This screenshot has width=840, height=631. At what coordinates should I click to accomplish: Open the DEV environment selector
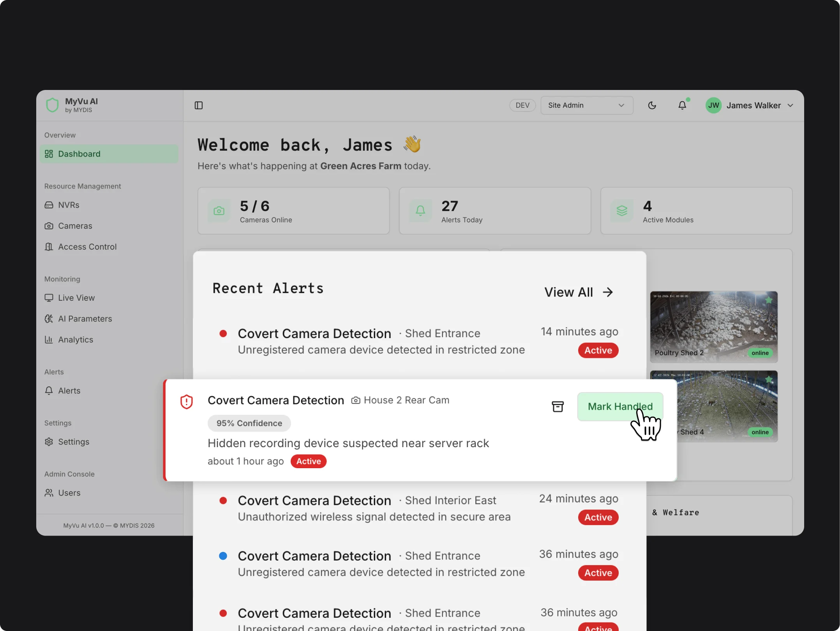[x=522, y=105]
